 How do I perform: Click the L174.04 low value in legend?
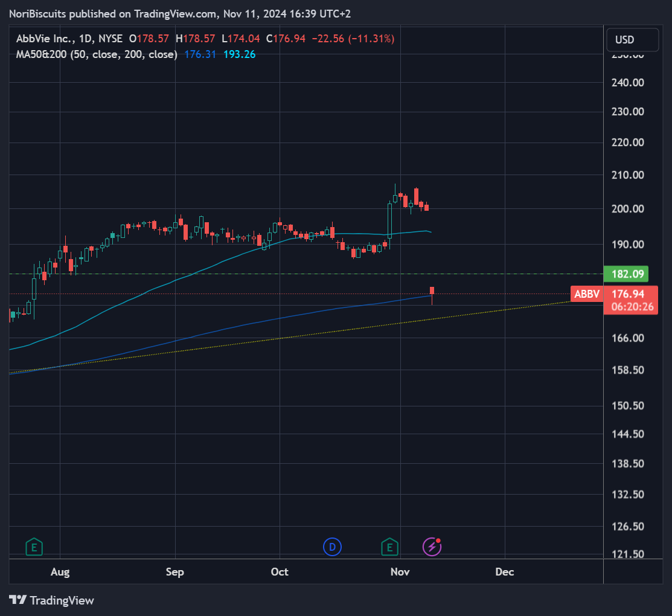241,39
